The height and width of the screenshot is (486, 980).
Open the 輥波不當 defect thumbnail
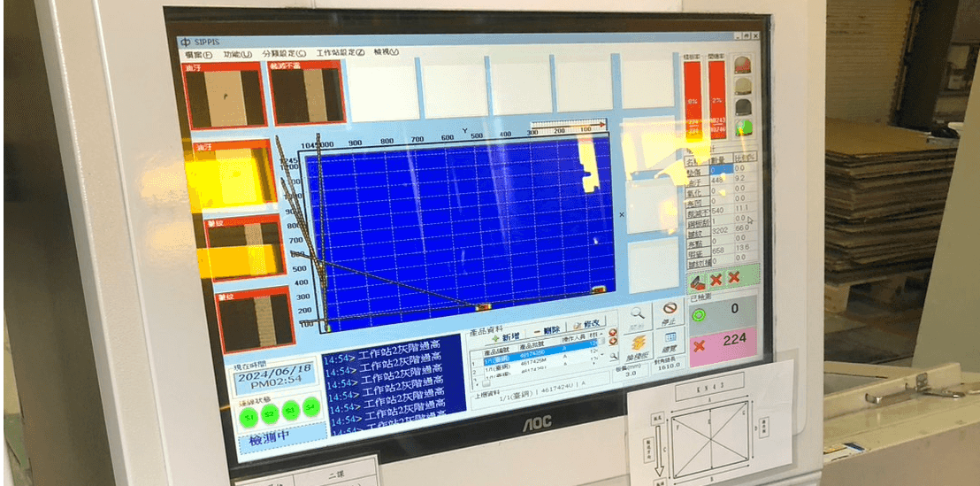point(307,93)
